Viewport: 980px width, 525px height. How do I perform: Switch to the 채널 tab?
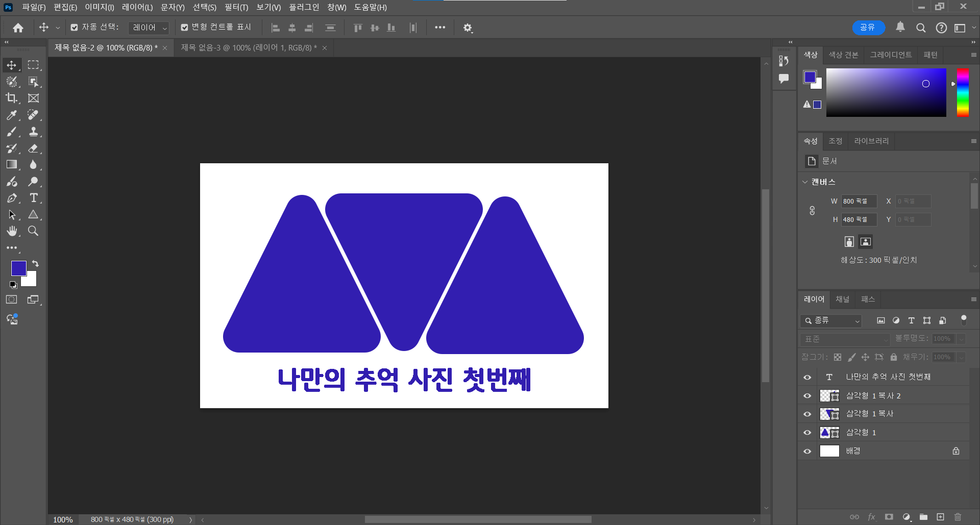[842, 299]
